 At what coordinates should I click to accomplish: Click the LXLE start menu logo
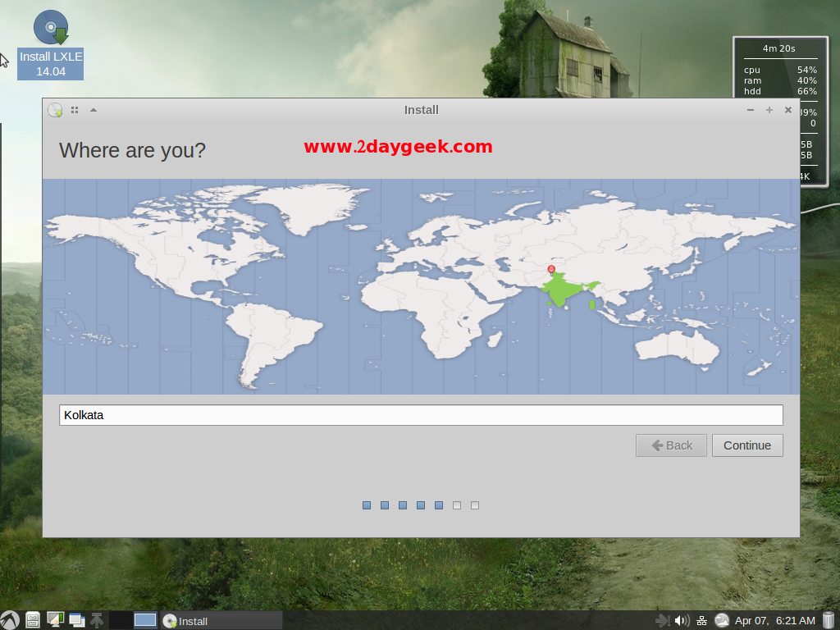[10, 620]
